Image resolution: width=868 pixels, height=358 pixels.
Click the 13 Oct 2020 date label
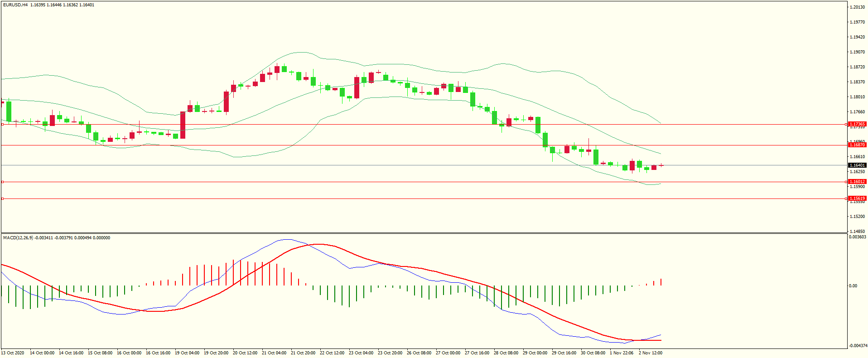pos(13,353)
